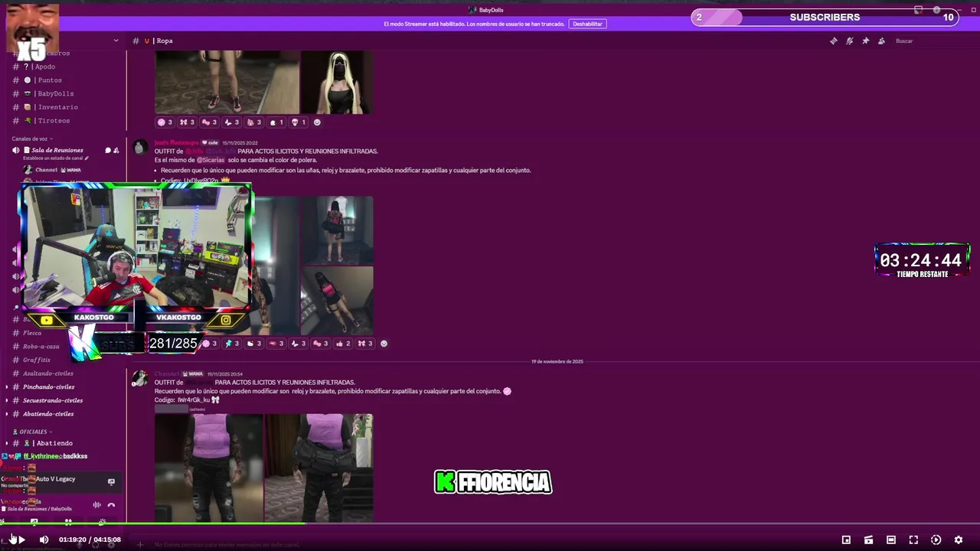The height and width of the screenshot is (551, 980).
Task: Open blonde character outfit image
Action: 337,83
